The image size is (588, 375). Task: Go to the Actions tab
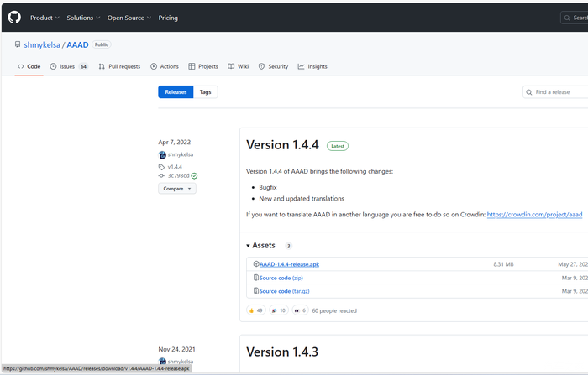click(x=165, y=66)
